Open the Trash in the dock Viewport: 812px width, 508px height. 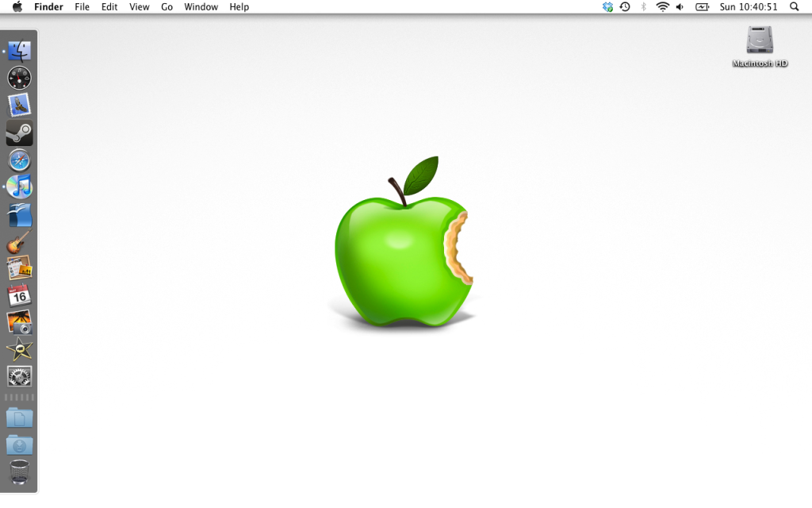point(20,471)
